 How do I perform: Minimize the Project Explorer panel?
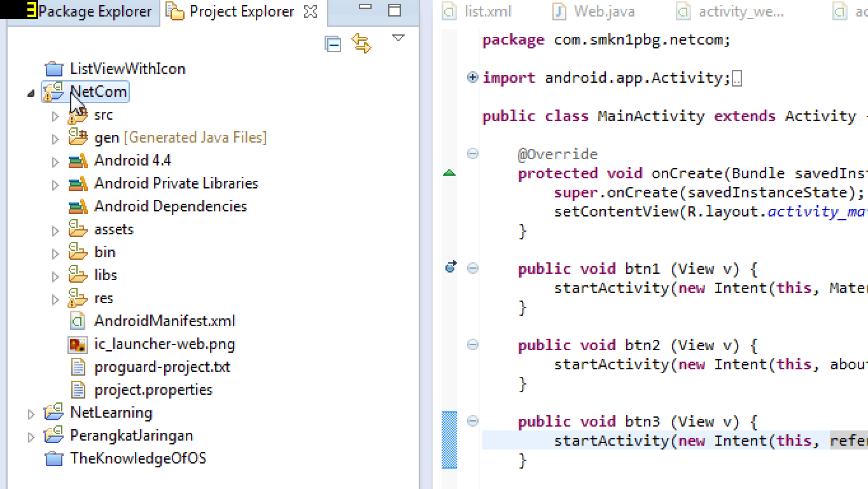(x=365, y=8)
